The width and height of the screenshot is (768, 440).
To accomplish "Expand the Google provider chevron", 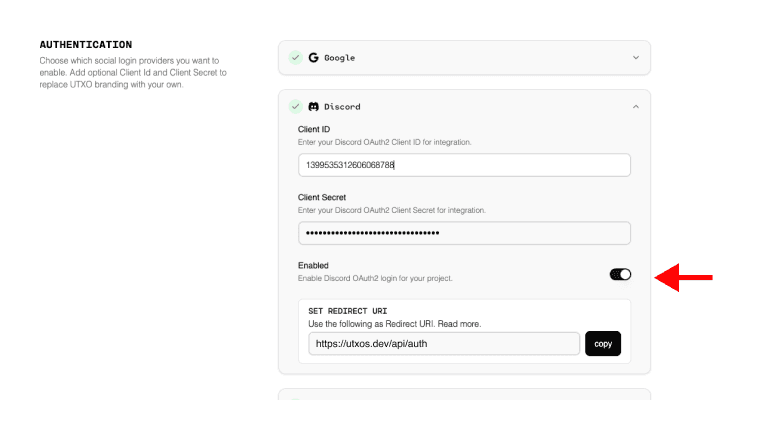I will click(635, 58).
